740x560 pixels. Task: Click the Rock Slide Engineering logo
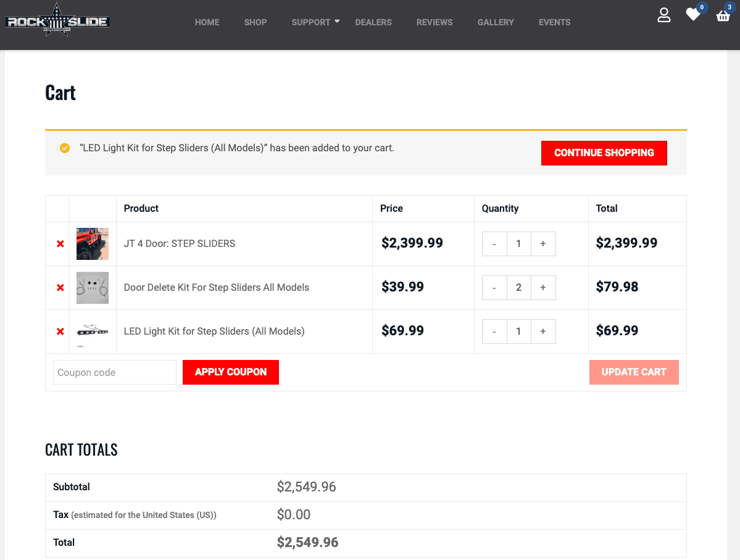pyautogui.click(x=57, y=21)
